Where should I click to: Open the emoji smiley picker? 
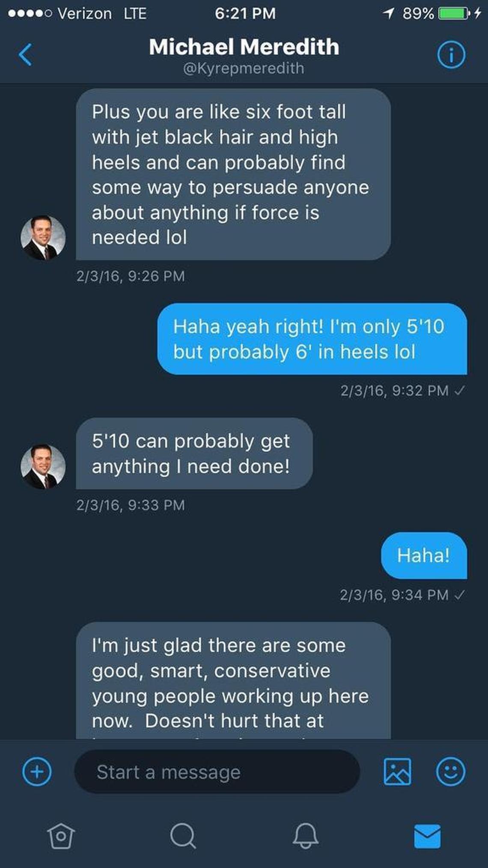click(450, 772)
